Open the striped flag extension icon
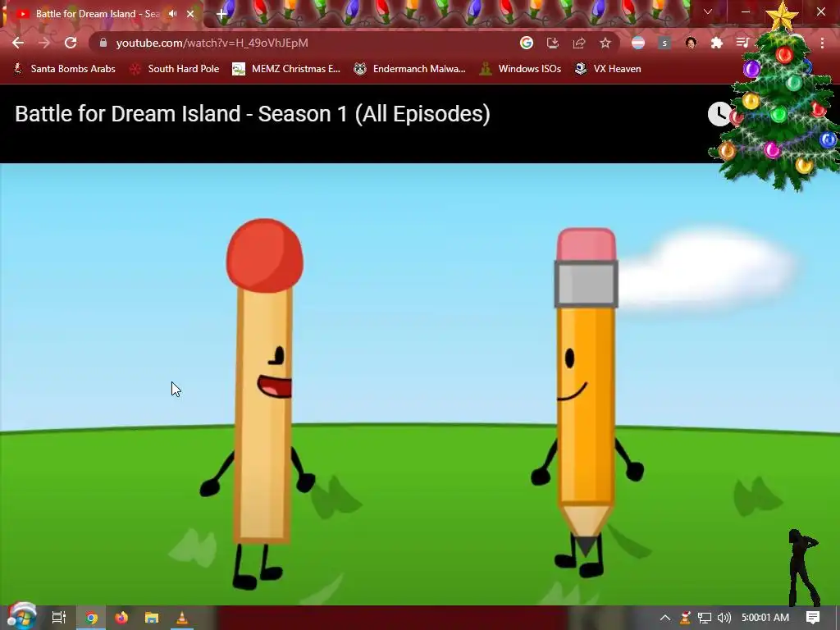This screenshot has width=840, height=630. 638,43
